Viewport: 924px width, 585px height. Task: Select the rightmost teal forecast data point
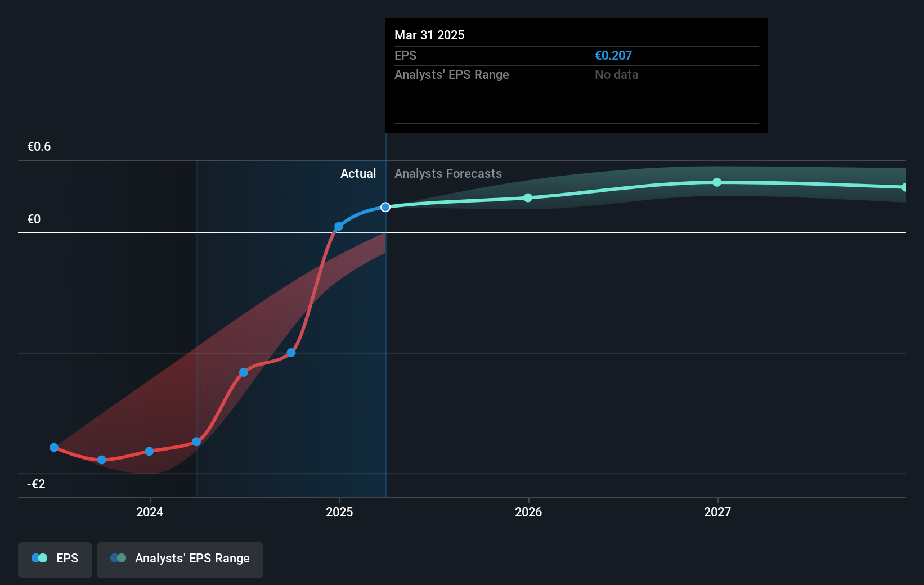coord(905,186)
